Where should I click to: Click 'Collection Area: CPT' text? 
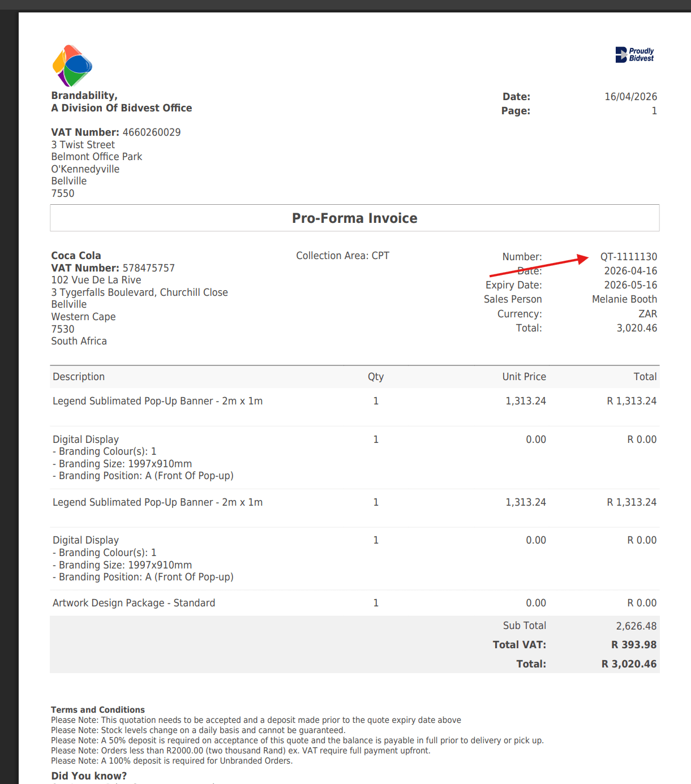[343, 256]
